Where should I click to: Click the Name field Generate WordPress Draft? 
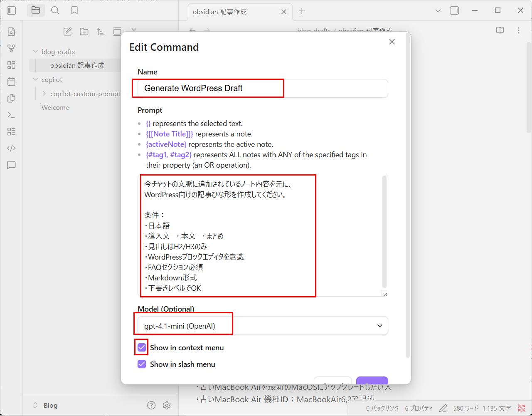click(263, 88)
